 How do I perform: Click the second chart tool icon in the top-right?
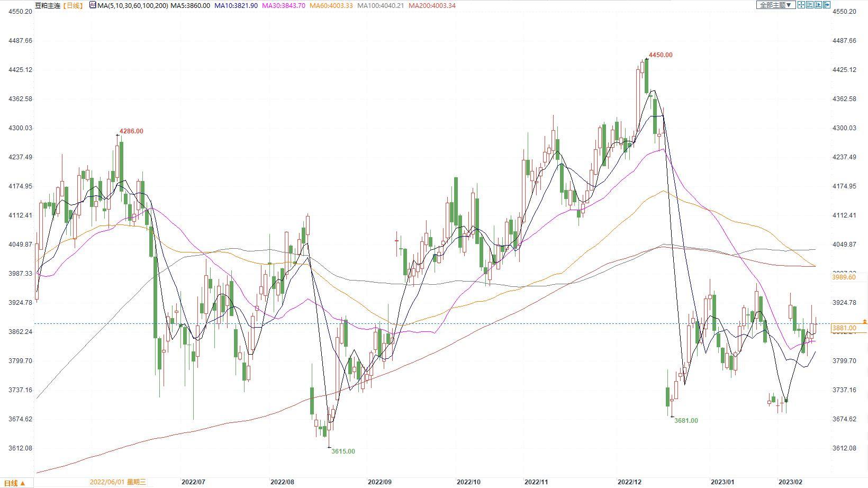click(810, 5)
